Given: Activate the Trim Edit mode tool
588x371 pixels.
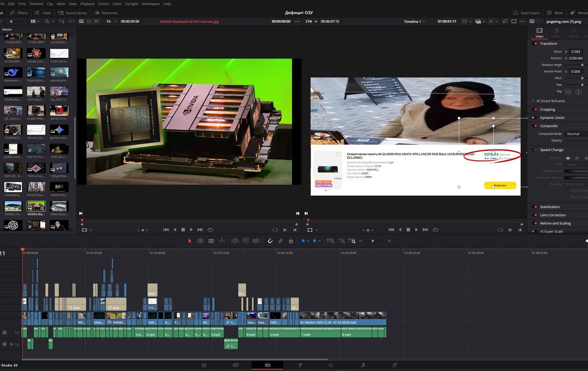Looking at the screenshot, I should 200,241.
